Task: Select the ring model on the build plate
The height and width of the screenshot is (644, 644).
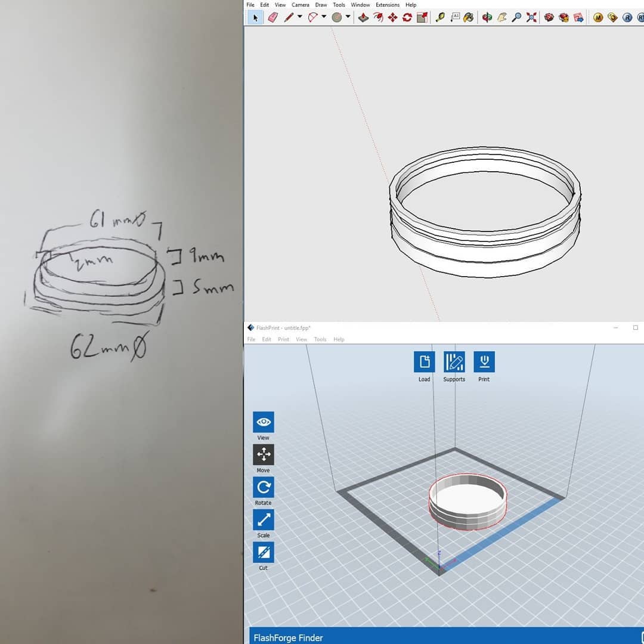Action: (468, 513)
